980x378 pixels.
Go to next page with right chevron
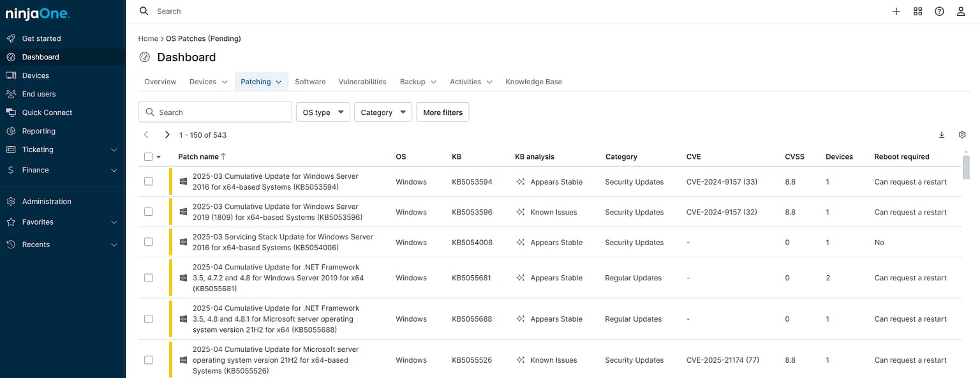(167, 135)
